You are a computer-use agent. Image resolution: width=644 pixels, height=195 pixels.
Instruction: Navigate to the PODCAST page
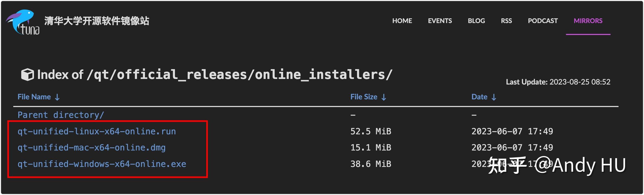(x=543, y=21)
